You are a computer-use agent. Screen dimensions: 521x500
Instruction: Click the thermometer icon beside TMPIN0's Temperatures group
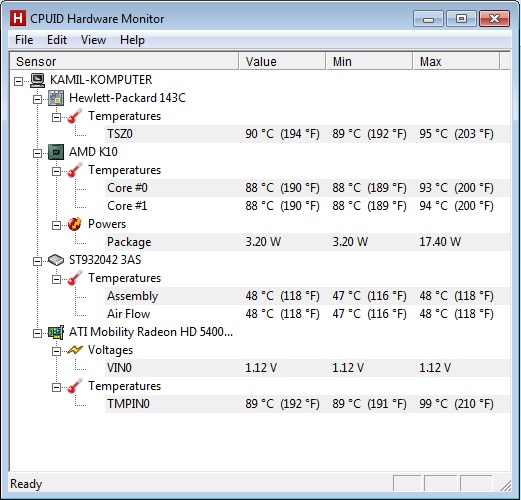pyautogui.click(x=75, y=386)
